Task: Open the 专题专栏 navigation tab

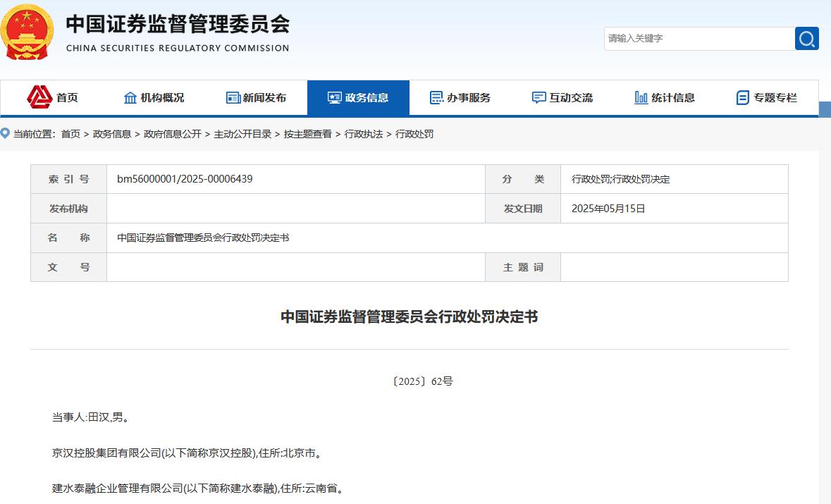Action: click(x=767, y=97)
